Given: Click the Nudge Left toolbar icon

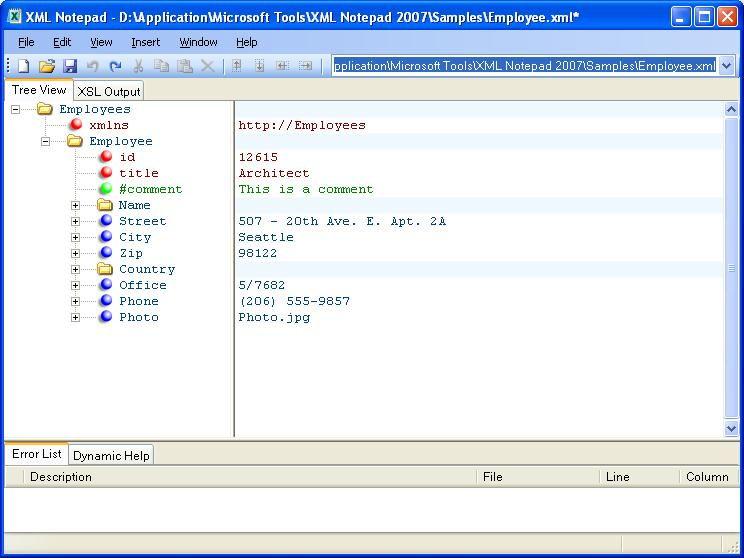Looking at the screenshot, I should coord(282,66).
